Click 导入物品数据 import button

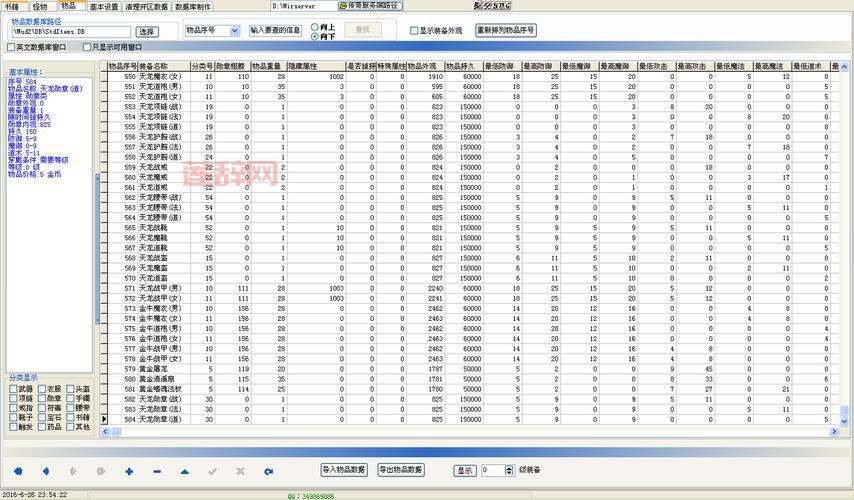[345, 470]
